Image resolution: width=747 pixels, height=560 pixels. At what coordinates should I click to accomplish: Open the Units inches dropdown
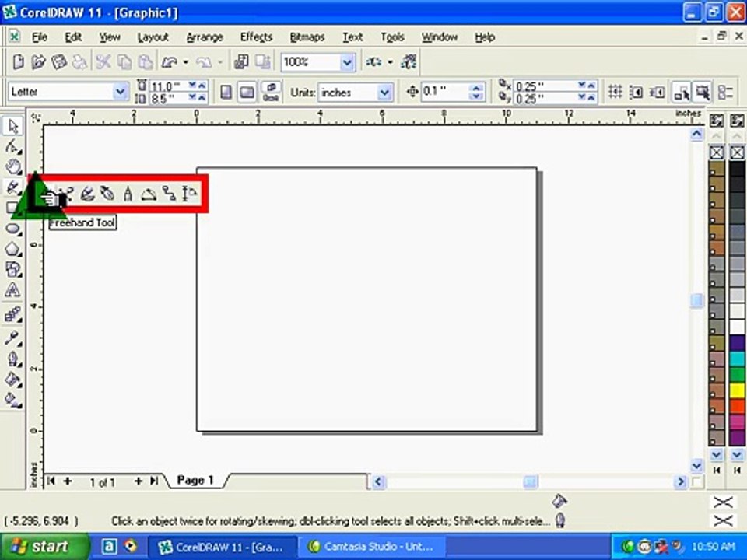[x=384, y=93]
